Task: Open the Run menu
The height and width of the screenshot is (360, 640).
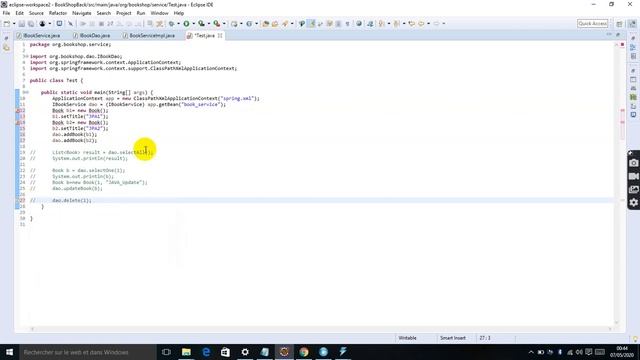Action: point(141,13)
